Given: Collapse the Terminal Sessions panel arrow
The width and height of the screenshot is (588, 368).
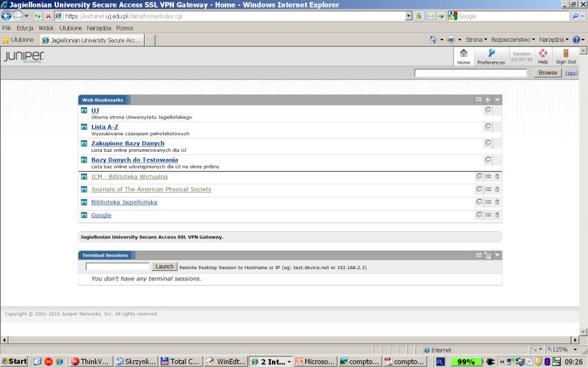Looking at the screenshot, I should coord(498,255).
